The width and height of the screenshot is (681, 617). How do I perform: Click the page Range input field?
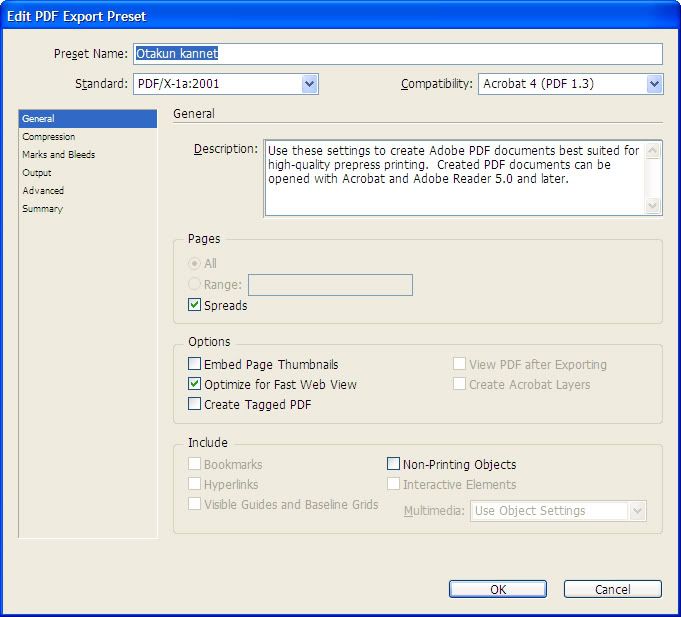coord(331,285)
